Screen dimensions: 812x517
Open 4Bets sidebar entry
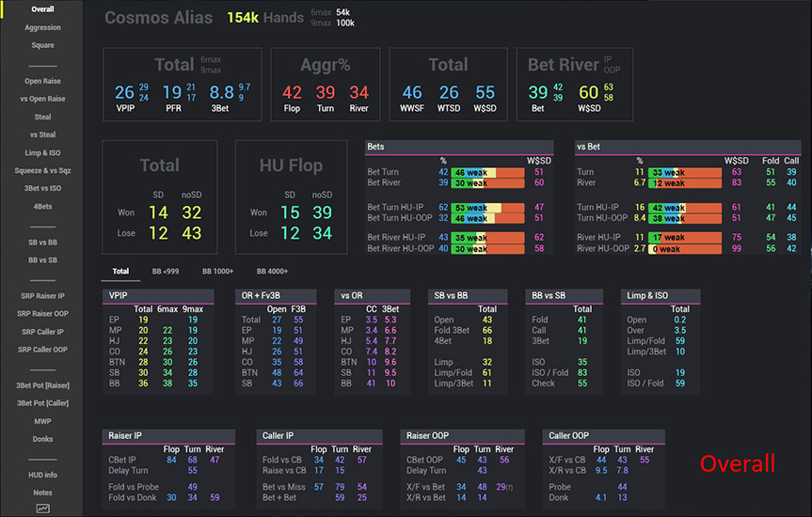point(42,206)
